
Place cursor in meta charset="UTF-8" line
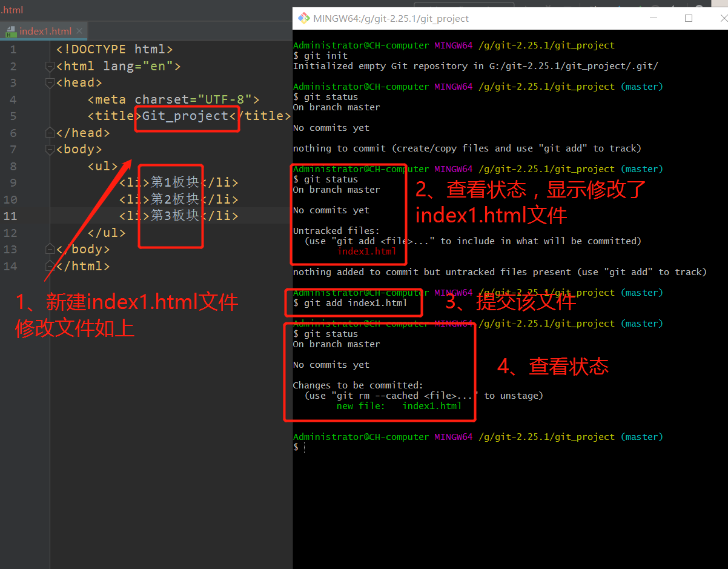174,99
